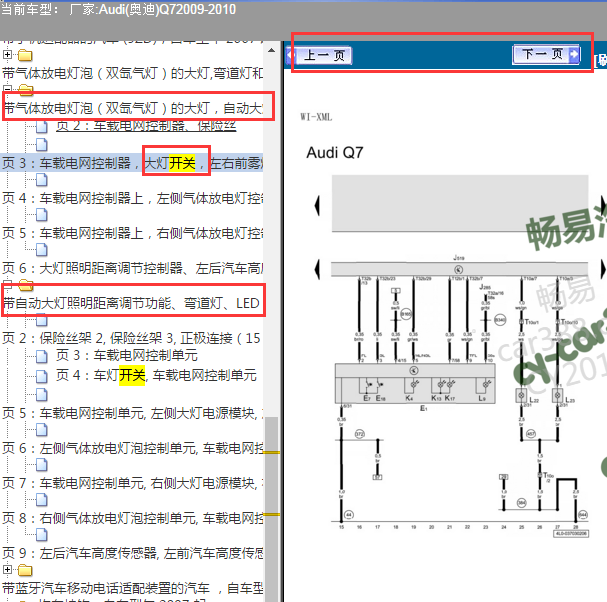Click page icon directly above 页 4 : 车载电网控制器上

(42, 180)
